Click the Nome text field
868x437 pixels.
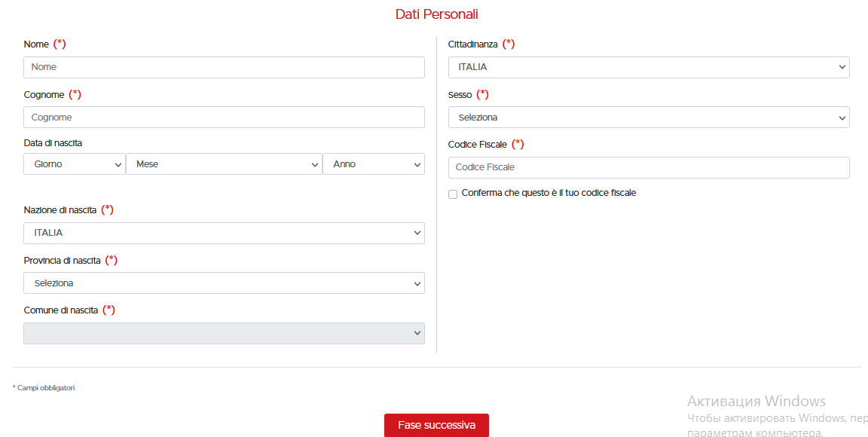(x=224, y=67)
